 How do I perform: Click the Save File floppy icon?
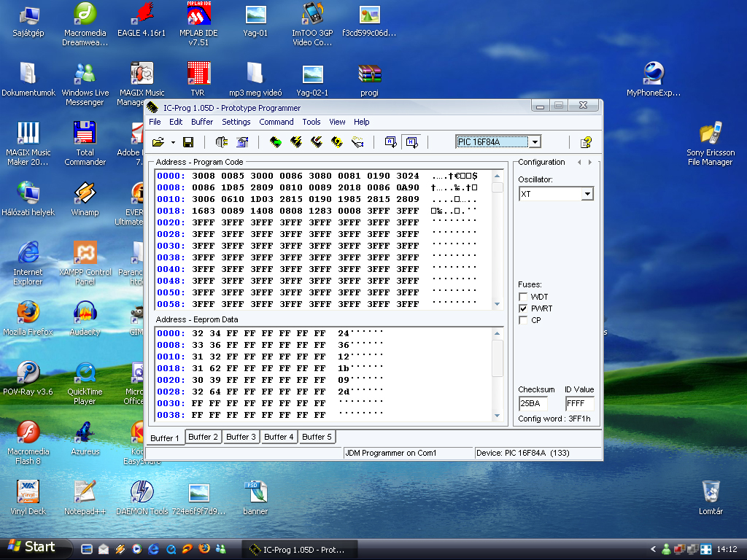pyautogui.click(x=188, y=142)
